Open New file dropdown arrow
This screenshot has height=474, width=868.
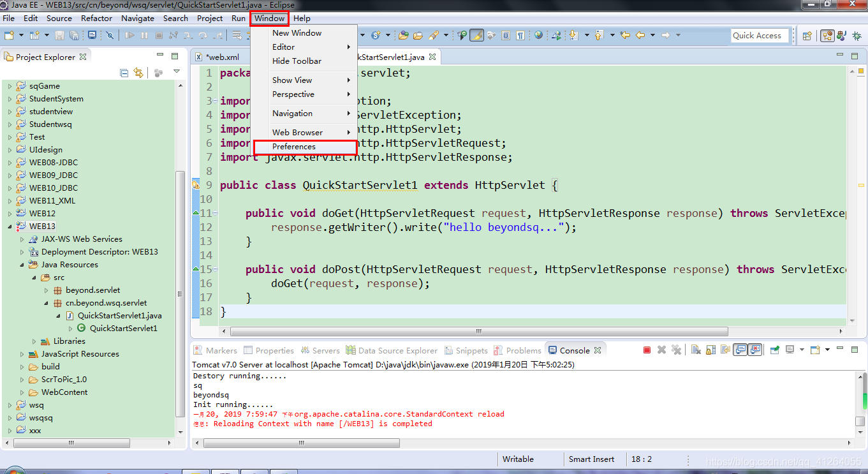point(21,35)
